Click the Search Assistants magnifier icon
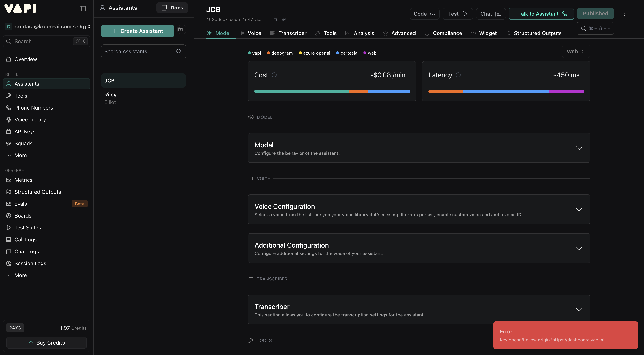The height and width of the screenshot is (355, 644). pyautogui.click(x=179, y=51)
